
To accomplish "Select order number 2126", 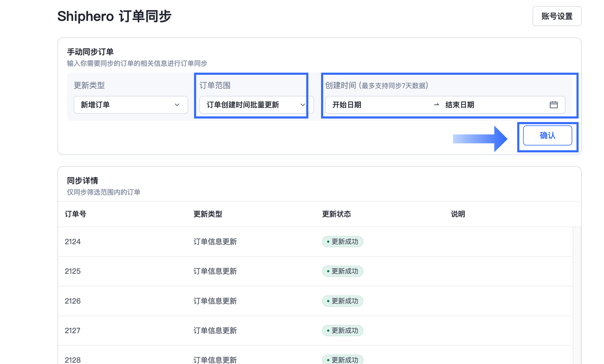I will 73,301.
